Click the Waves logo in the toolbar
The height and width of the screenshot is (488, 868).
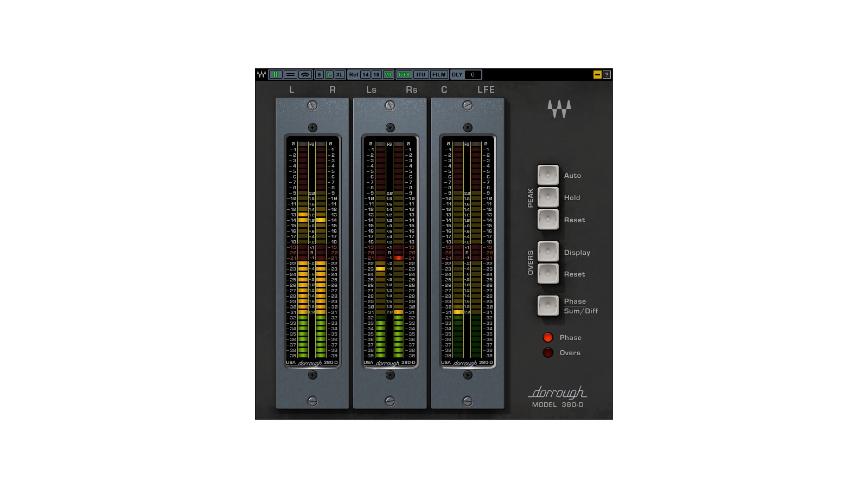[x=261, y=75]
